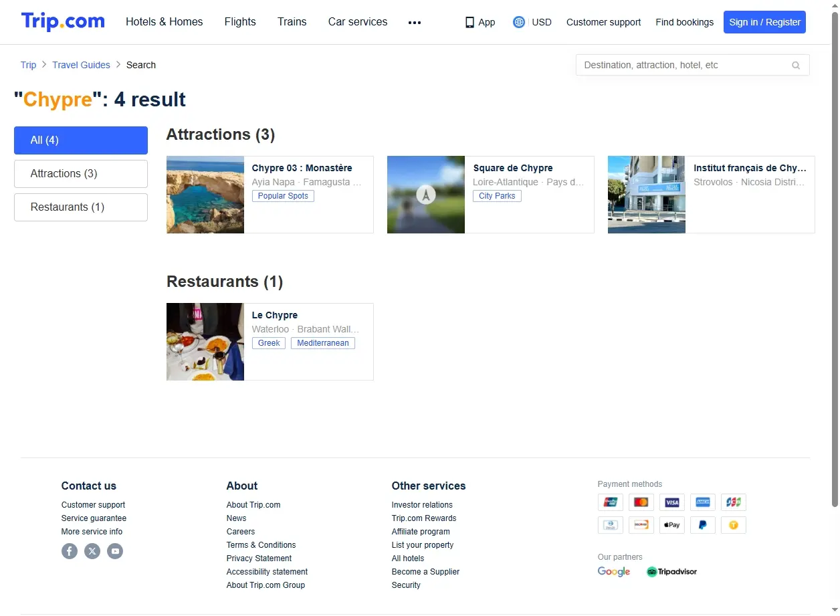Screen dimensions: 840x616
Task: Click the Trip.com logo
Action: coord(63,21)
